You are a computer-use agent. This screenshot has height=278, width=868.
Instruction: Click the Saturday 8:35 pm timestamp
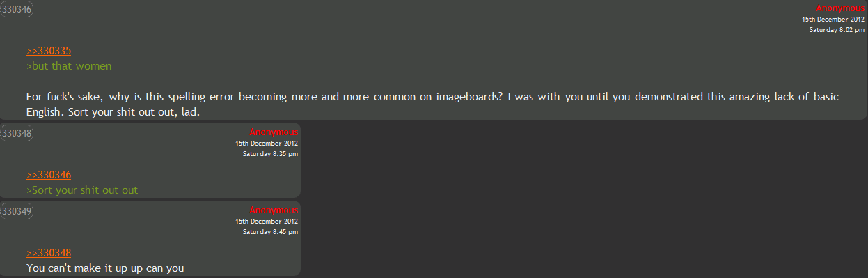coord(270,154)
